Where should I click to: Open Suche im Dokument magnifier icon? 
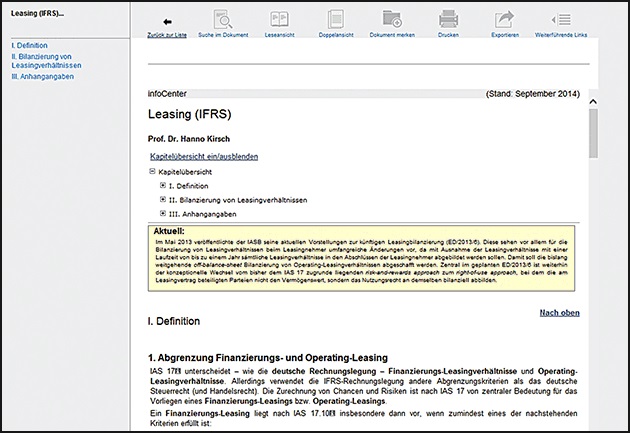click(224, 20)
